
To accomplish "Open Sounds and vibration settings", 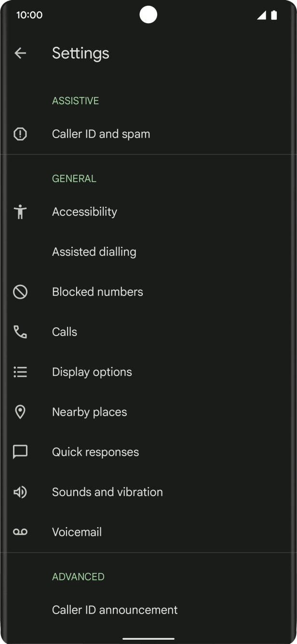I will [107, 492].
